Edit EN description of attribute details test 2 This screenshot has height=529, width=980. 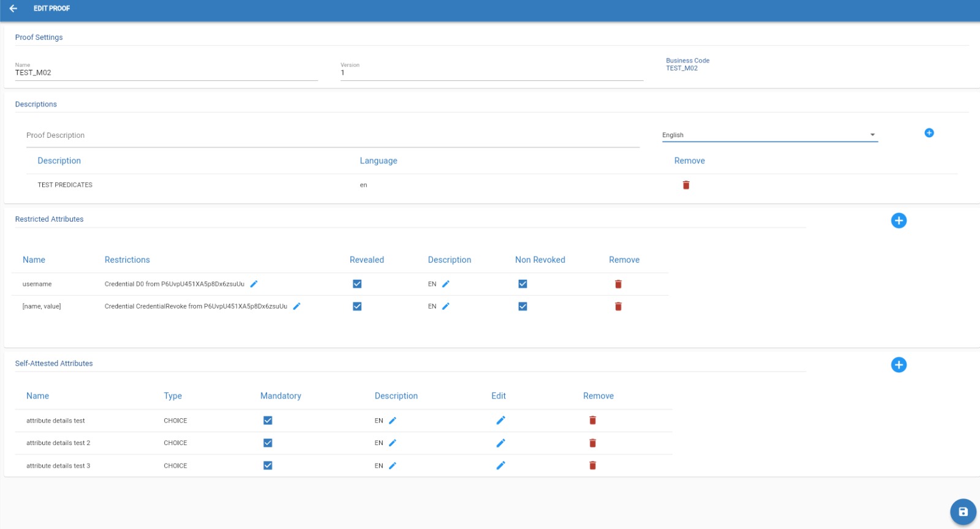[393, 443]
